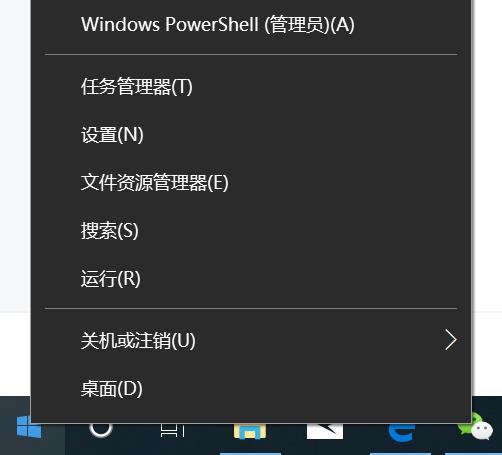This screenshot has width=502, height=455.
Task: Click the running indicator bar under File Explorer
Action: pyautogui.click(x=250, y=454)
